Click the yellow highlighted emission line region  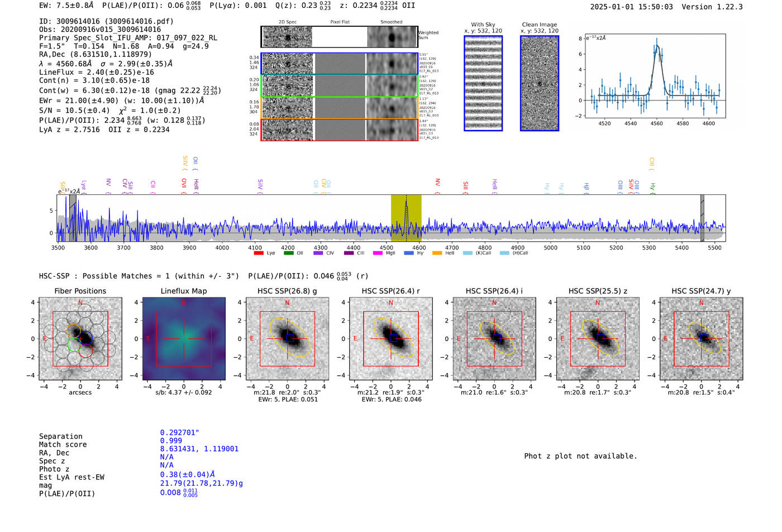pyautogui.click(x=406, y=218)
